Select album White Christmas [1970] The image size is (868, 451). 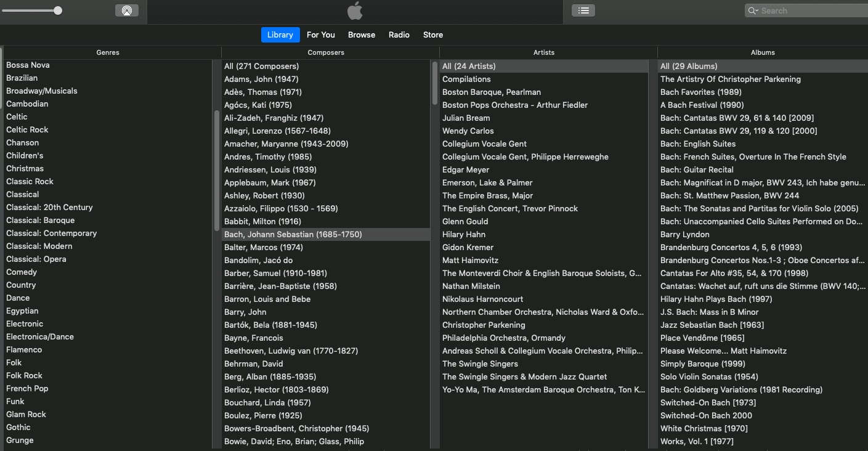tap(704, 428)
